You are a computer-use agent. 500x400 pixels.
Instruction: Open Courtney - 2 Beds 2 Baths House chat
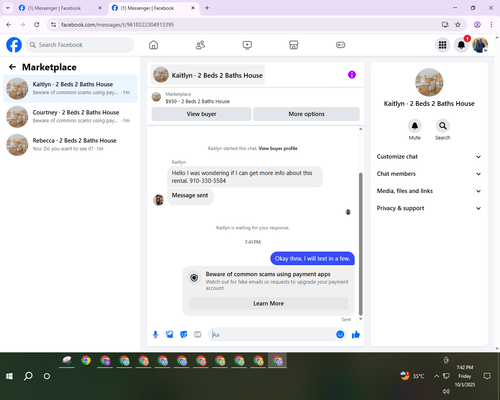pos(70,117)
